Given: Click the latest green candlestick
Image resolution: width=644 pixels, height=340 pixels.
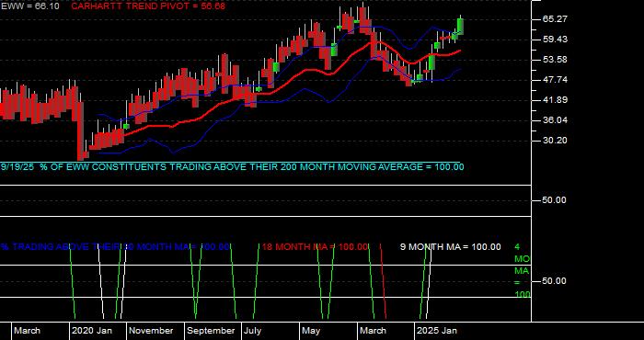Looking at the screenshot, I should point(460,26).
